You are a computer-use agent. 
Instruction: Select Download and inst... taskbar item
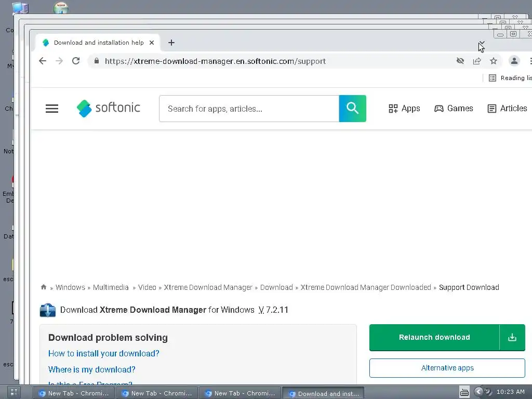click(x=323, y=394)
